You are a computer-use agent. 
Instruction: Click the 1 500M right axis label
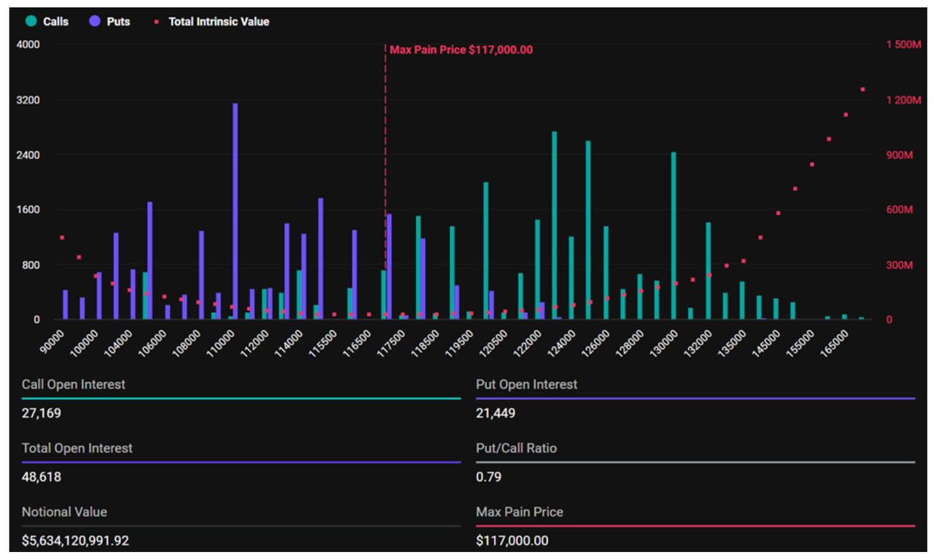coord(903,44)
